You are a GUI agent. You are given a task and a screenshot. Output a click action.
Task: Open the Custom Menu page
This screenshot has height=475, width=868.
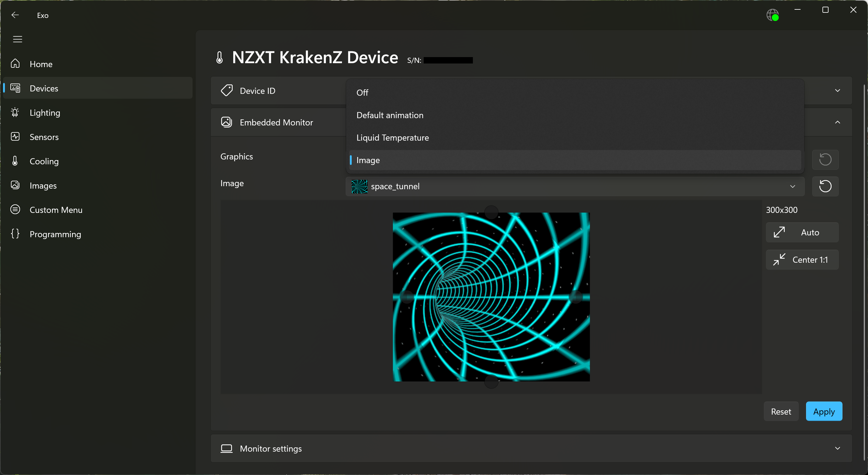pos(56,210)
